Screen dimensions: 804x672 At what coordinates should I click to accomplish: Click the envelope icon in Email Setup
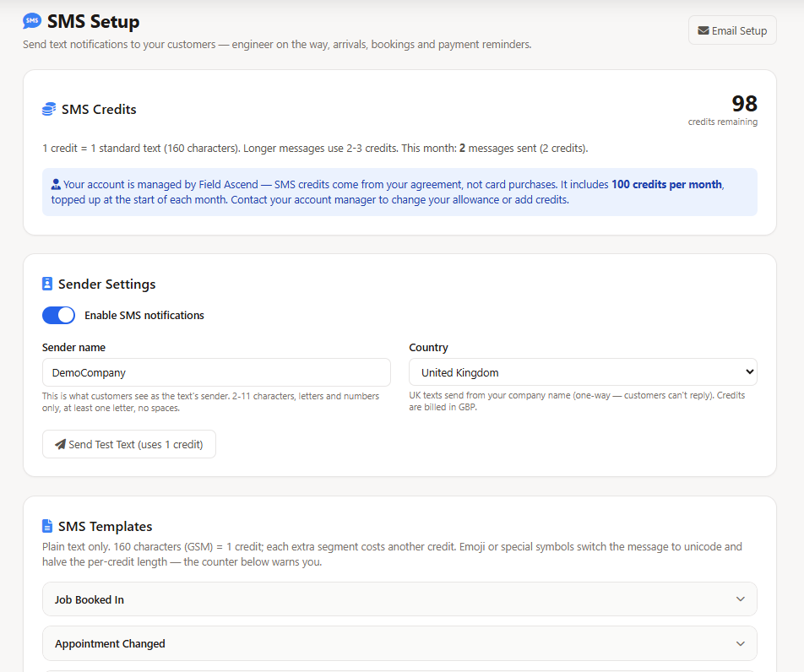click(x=703, y=30)
